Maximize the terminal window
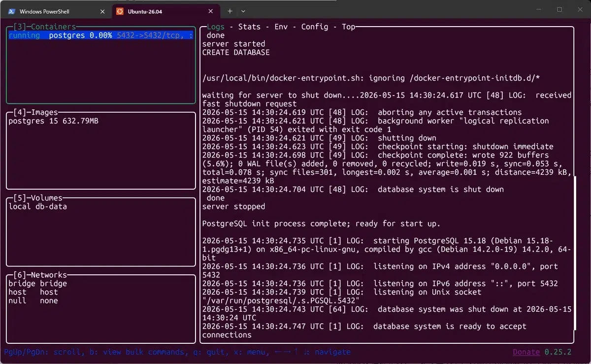This screenshot has width=591, height=364. (559, 10)
